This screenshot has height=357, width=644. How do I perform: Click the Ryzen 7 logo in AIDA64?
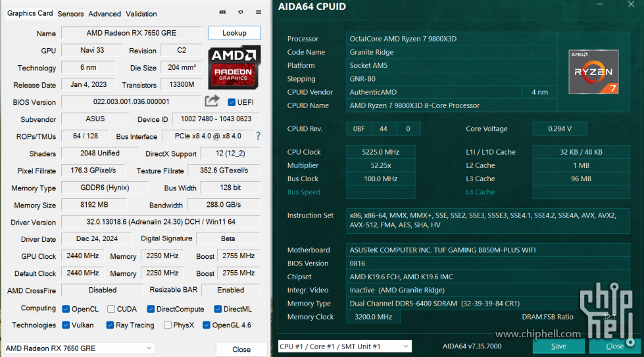coord(593,72)
